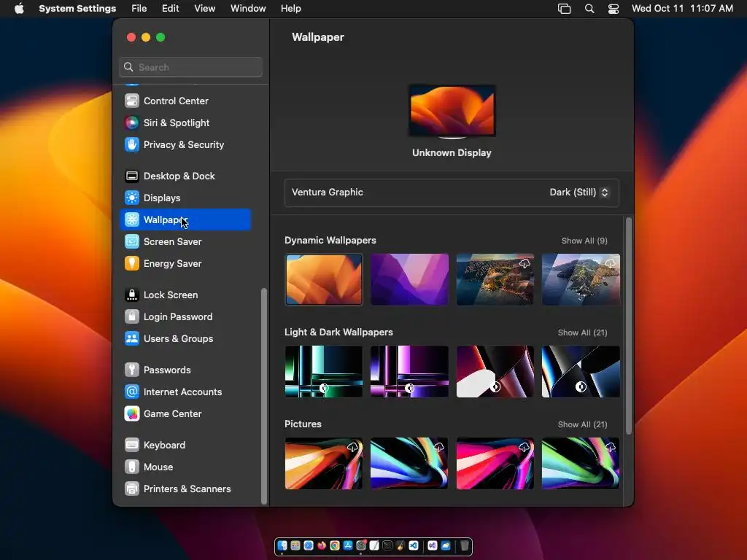Select green swirl picture wallpaper
747x560 pixels.
tap(581, 463)
